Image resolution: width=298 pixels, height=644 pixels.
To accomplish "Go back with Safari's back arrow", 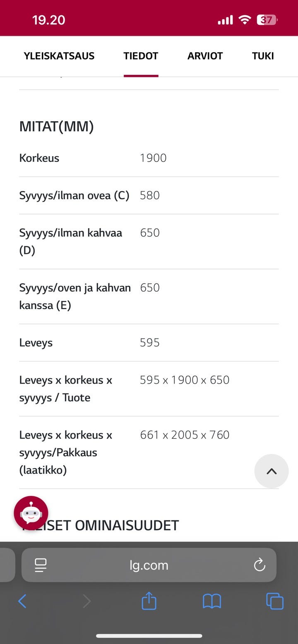I will tap(22, 601).
